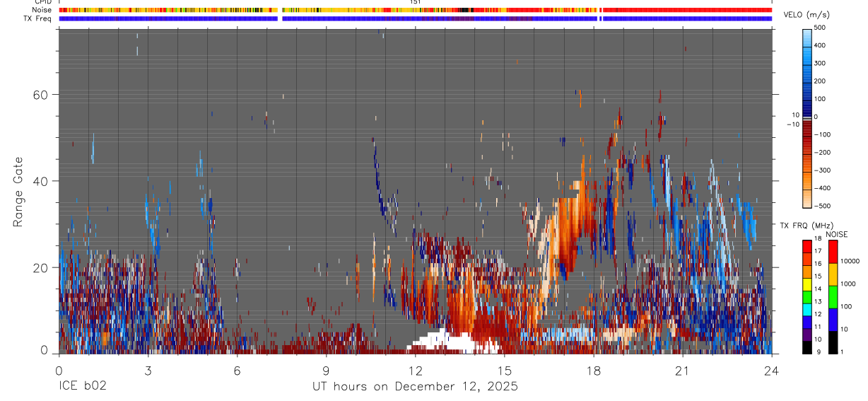Pick the pale orange bottom of VELO colorbar

pos(807,198)
